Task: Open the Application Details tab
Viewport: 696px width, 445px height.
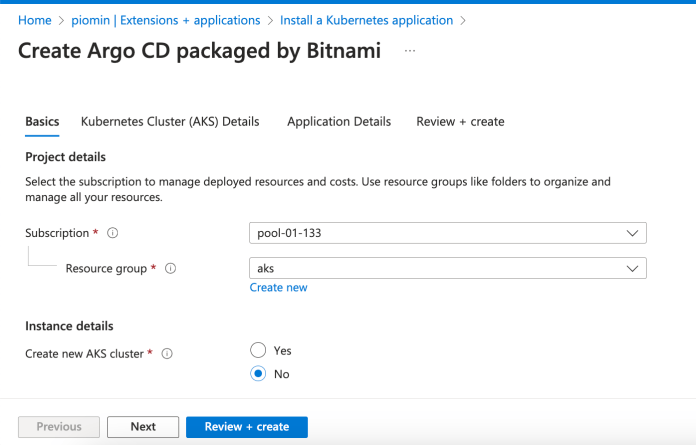Action: (x=339, y=122)
